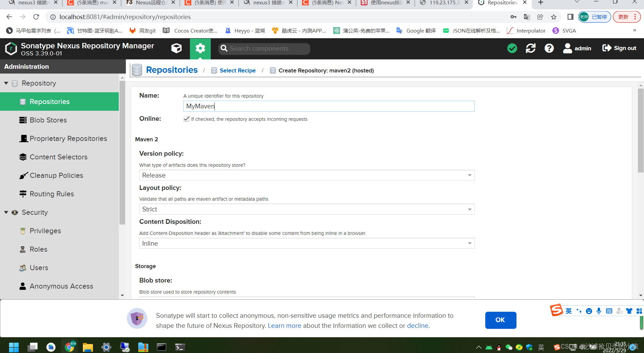
Task: Click the system status checkmark icon
Action: 512,48
